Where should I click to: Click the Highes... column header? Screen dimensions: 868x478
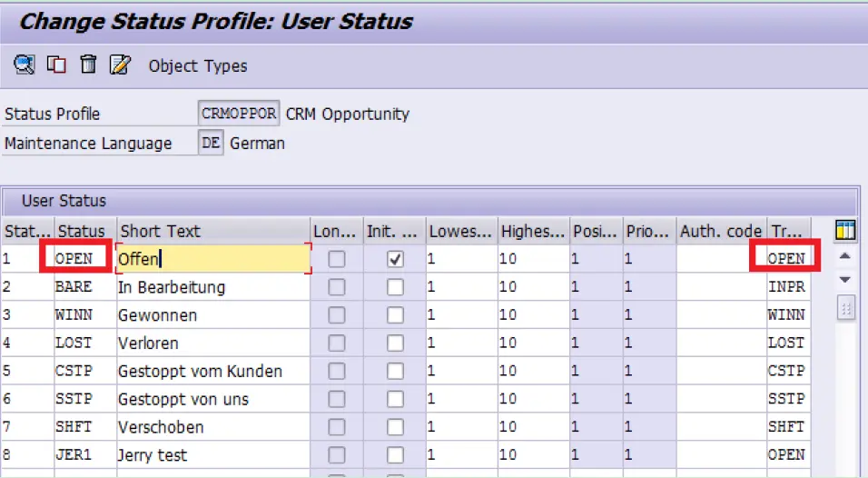point(533,231)
